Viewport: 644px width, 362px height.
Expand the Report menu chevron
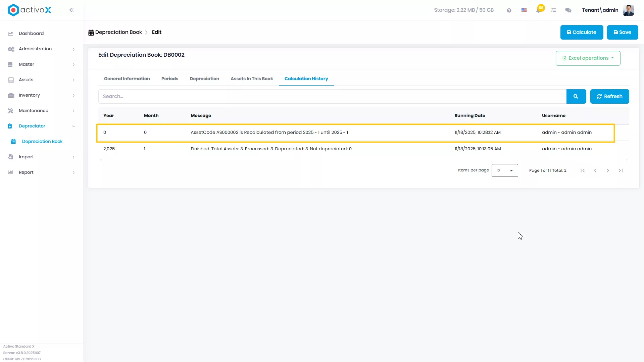tap(73, 173)
